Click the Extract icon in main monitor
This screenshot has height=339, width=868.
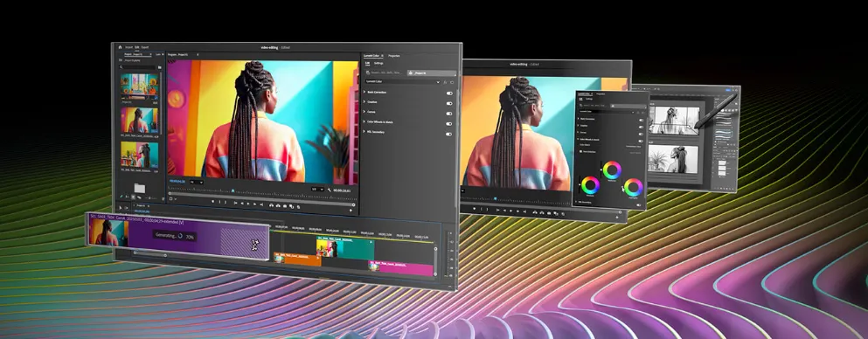click(x=278, y=205)
